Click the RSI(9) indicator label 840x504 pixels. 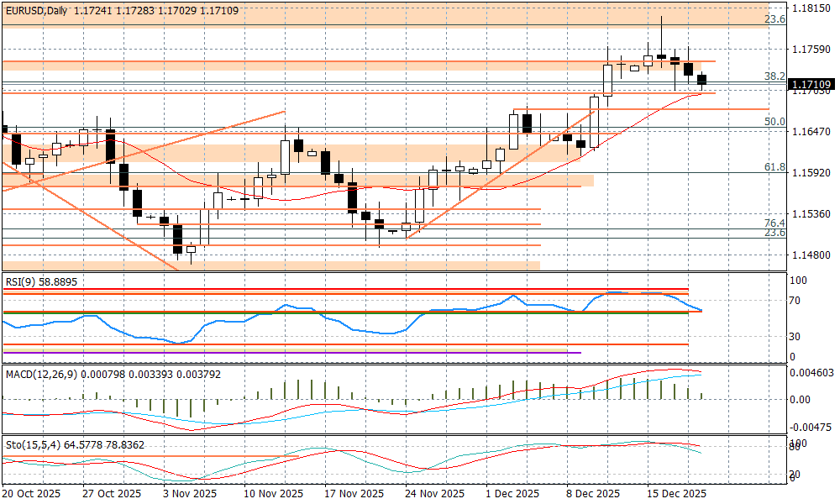coord(41,282)
